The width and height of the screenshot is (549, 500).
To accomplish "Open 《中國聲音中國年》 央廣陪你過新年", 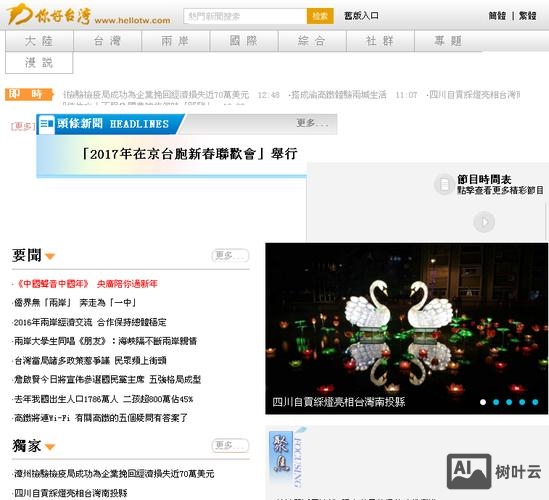I will point(86,284).
